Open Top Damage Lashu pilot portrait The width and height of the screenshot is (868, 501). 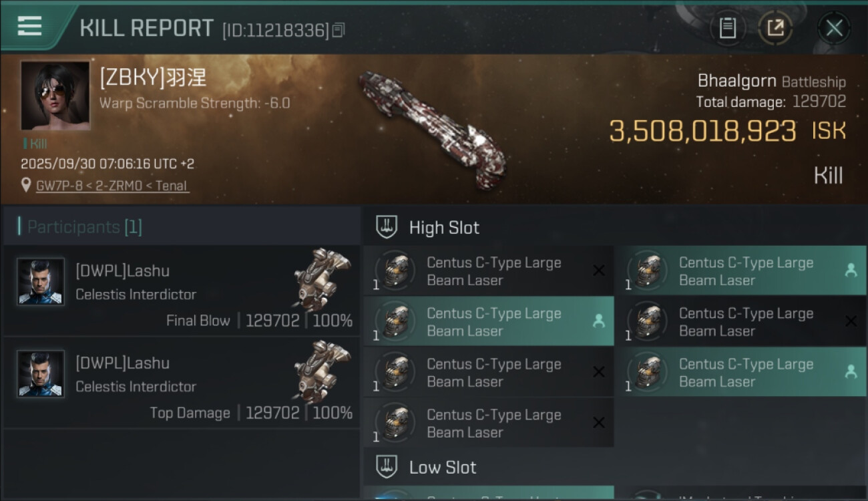click(x=41, y=374)
